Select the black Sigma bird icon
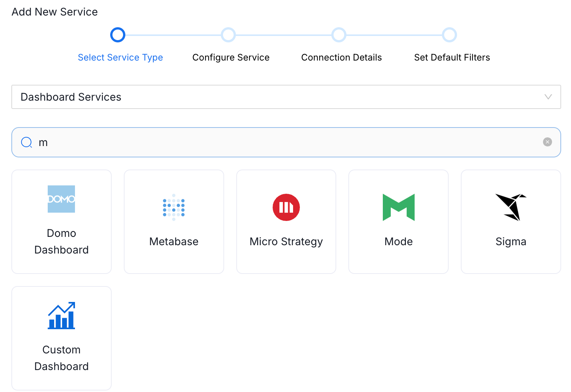 [x=511, y=207]
